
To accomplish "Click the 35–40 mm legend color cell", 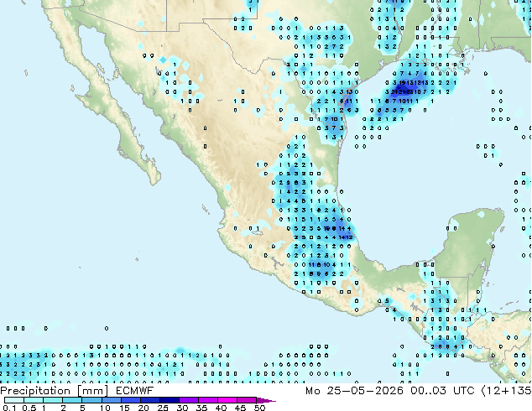I will [207, 400].
